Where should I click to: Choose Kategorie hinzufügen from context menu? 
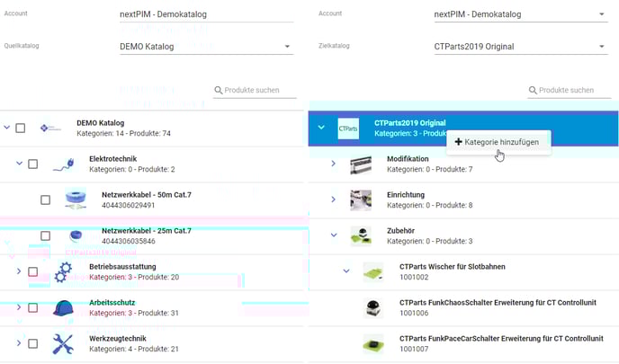coord(498,142)
